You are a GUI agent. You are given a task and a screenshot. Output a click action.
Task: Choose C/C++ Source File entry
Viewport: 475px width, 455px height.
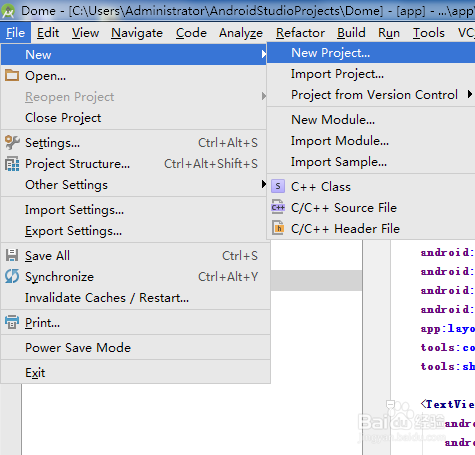tap(371, 208)
